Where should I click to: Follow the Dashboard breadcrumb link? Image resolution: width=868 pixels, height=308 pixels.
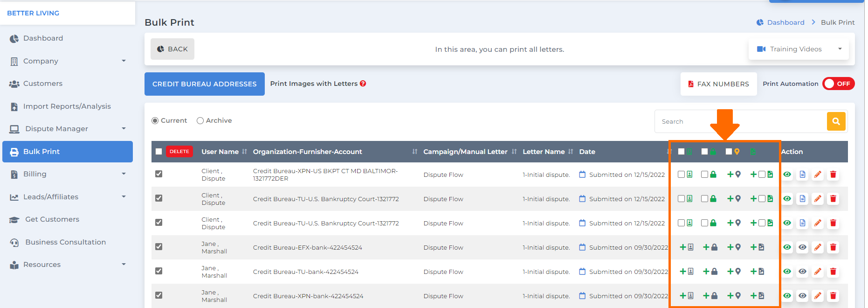click(785, 22)
